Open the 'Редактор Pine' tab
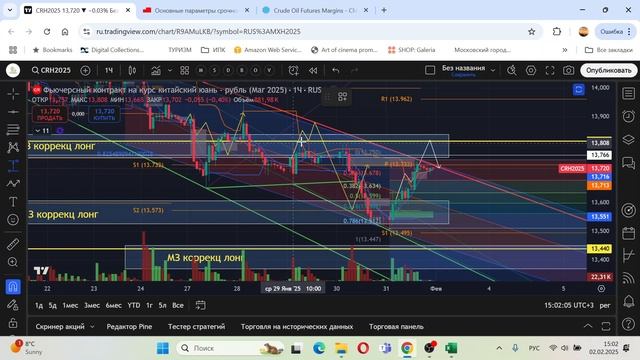The image size is (640, 360). pyautogui.click(x=129, y=327)
